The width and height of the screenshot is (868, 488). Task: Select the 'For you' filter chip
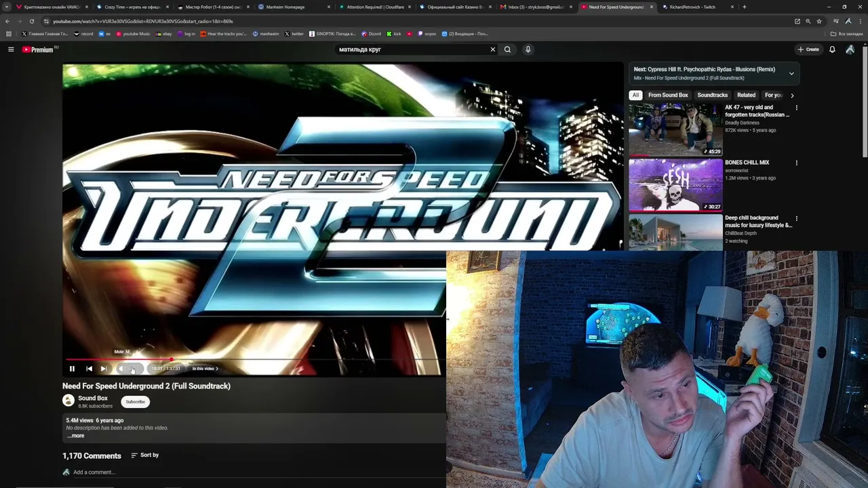coord(773,96)
